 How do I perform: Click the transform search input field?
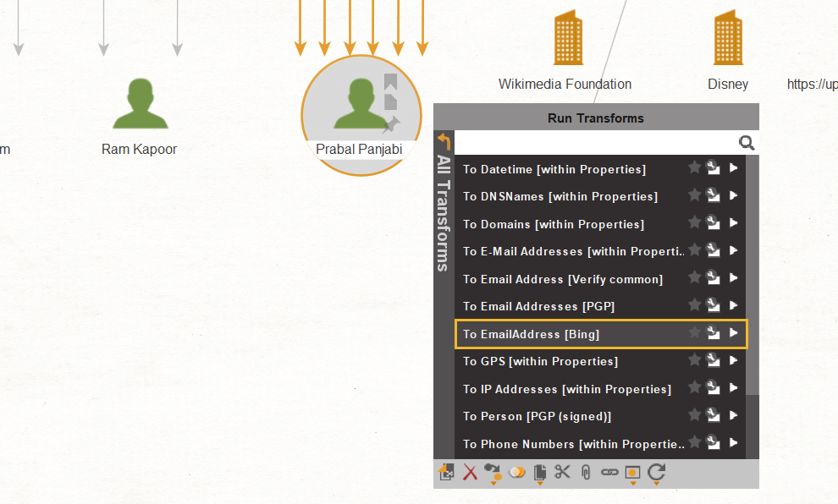pos(595,143)
